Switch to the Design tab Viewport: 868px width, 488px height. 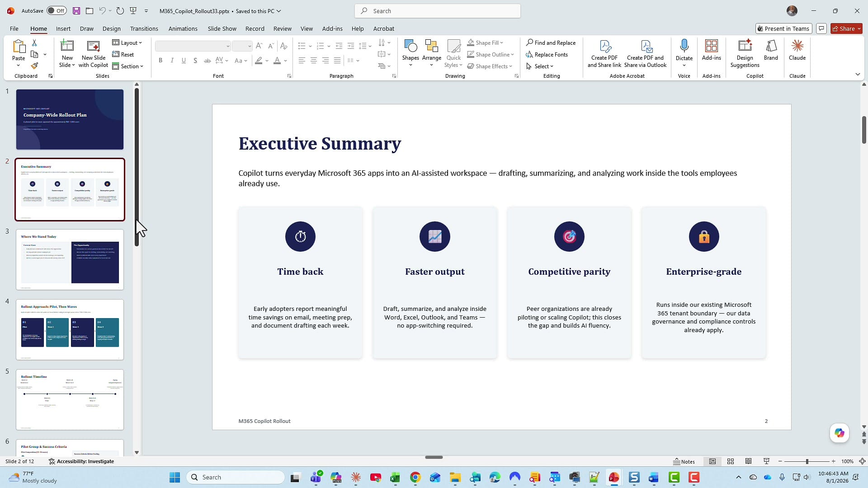point(111,28)
